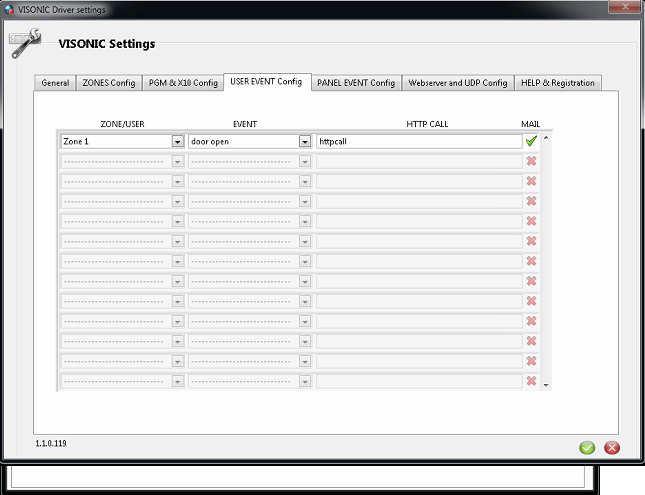Open the zone dropdown in the second row

click(178, 161)
